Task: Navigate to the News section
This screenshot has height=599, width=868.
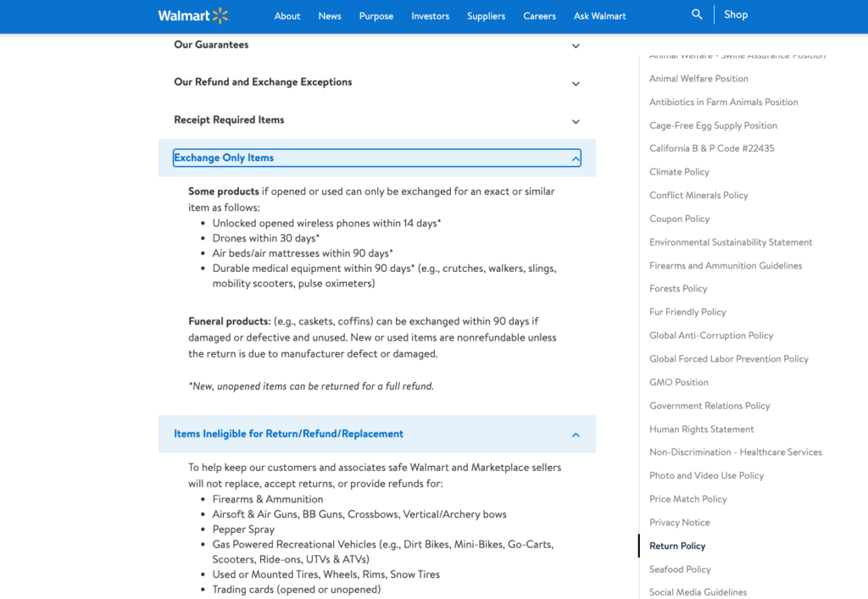Action: pyautogui.click(x=330, y=15)
